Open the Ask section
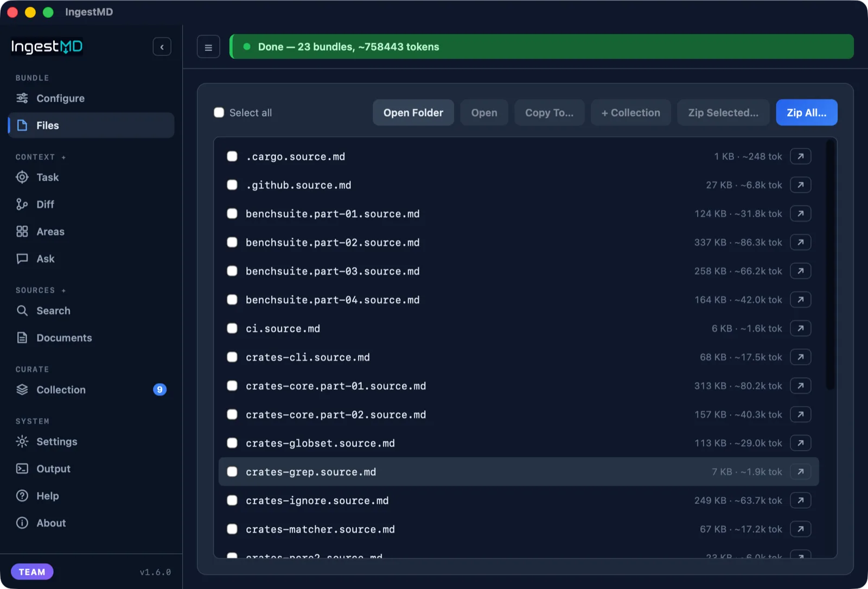 91,259
